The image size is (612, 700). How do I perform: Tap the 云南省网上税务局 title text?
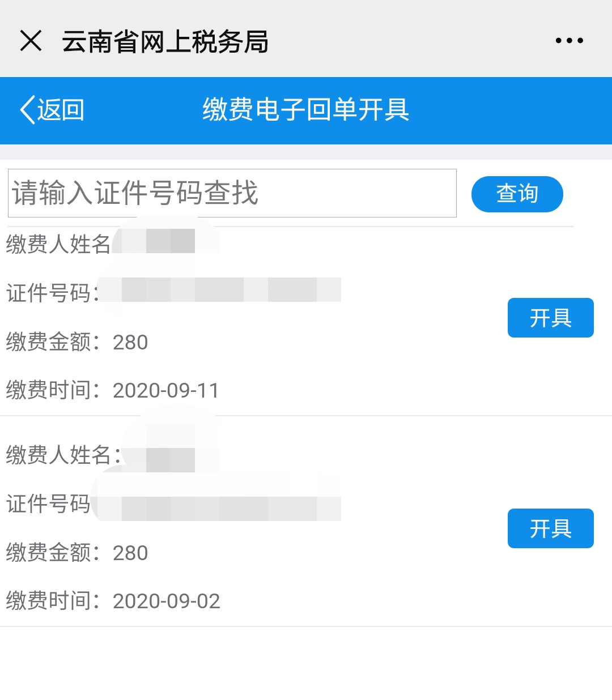[165, 41]
